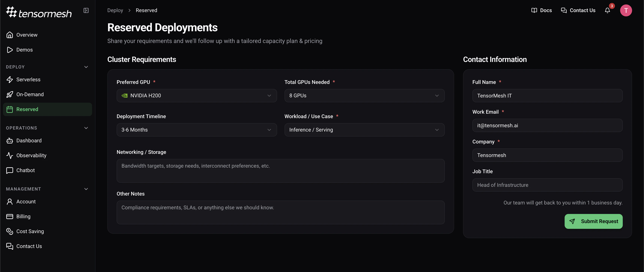644x272 pixels.
Task: Collapse the MANAGEMENT section
Action: pyautogui.click(x=86, y=189)
